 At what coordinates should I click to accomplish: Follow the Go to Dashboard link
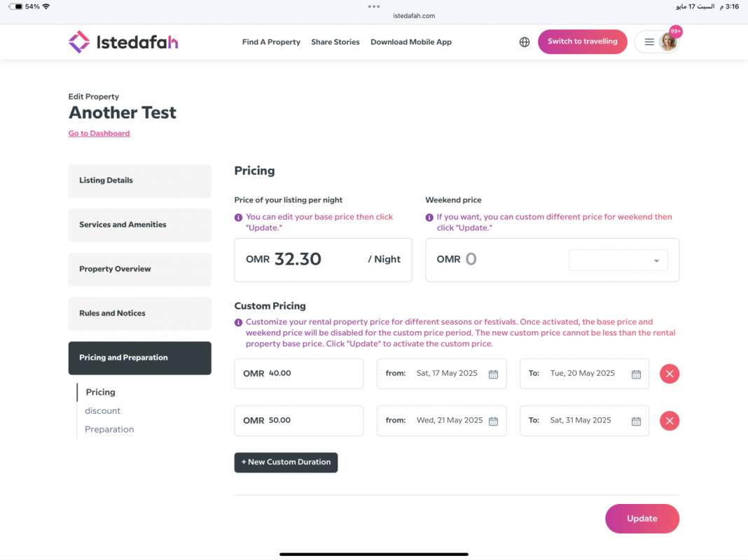point(99,134)
